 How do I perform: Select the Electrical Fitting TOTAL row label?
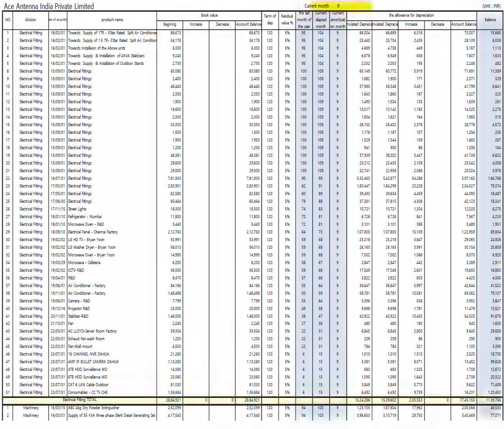(x=80, y=400)
